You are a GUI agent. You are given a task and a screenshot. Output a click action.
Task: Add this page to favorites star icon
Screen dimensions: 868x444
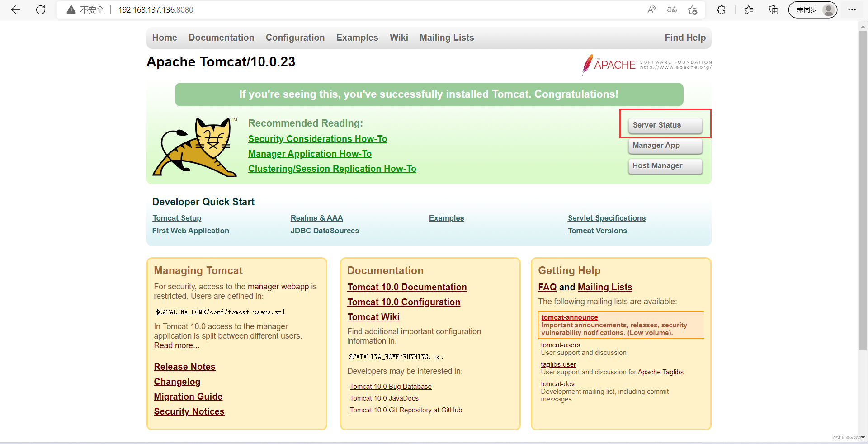click(692, 9)
